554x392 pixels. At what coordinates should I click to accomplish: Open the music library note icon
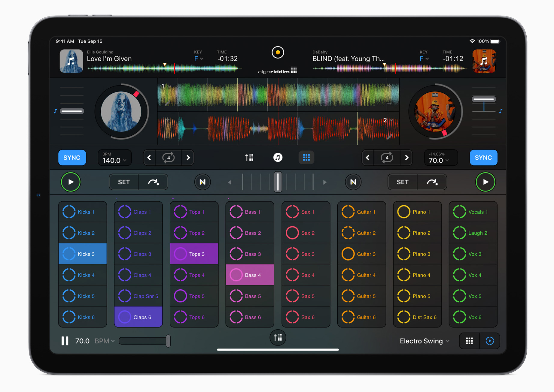(x=278, y=157)
